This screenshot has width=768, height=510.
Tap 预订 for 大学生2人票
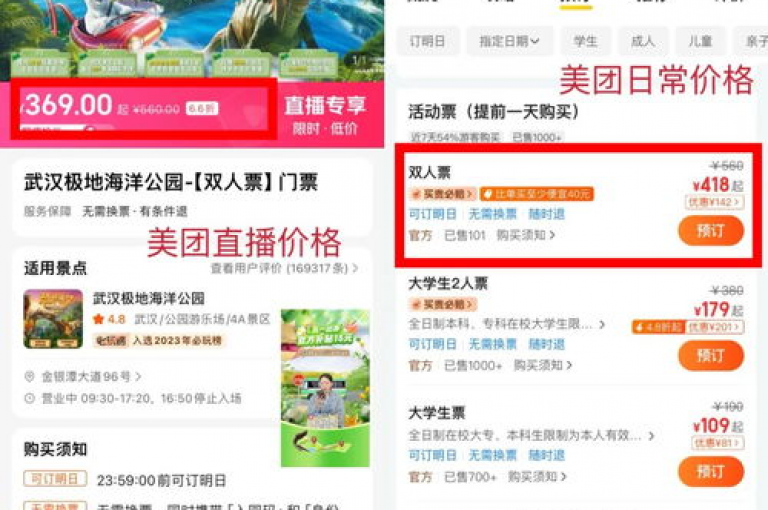[x=711, y=355]
